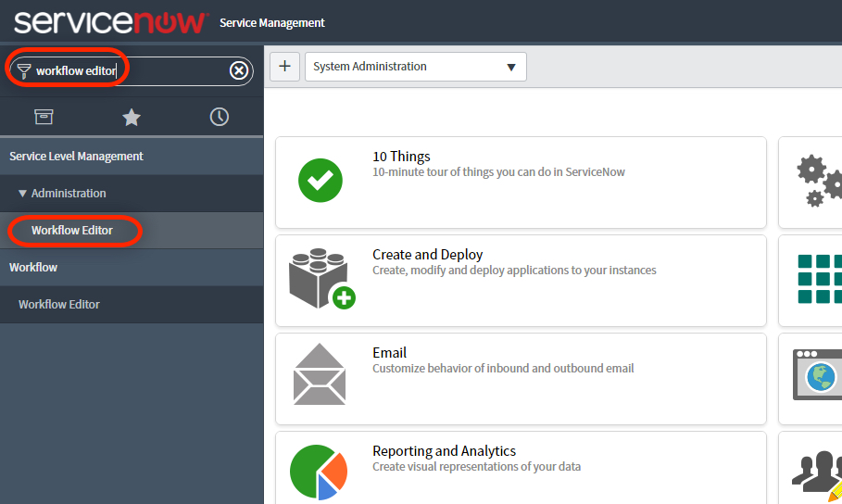The height and width of the screenshot is (504, 842).
Task: Click the Create and Deploy blocks icon
Action: tap(320, 279)
